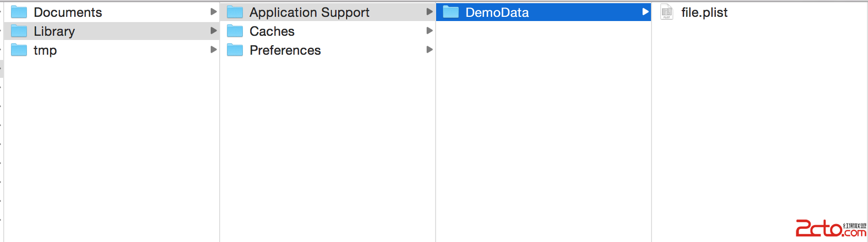This screenshot has width=868, height=242.
Task: Expand the arrow next to tmp
Action: point(213,49)
